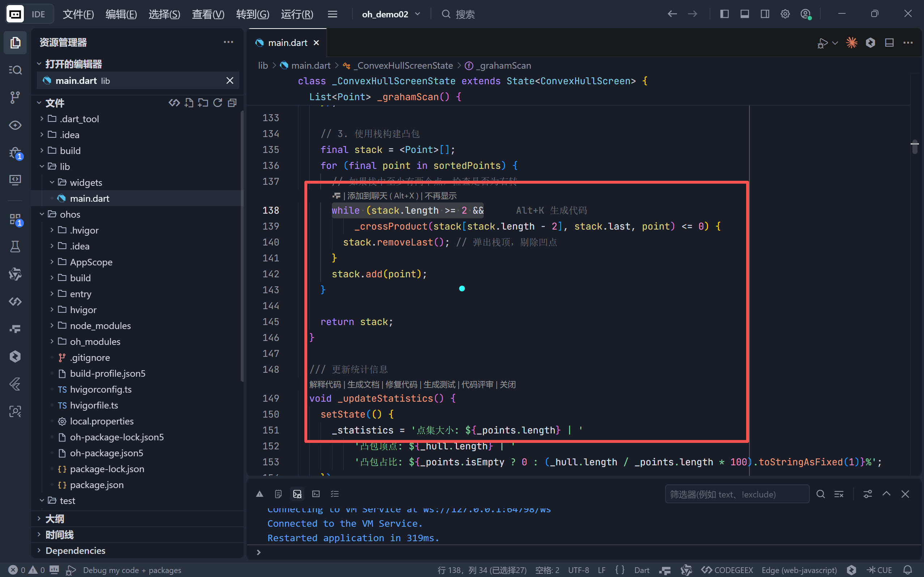The image size is (924, 577).
Task: Open the Extensions icon with badge
Action: [15, 219]
